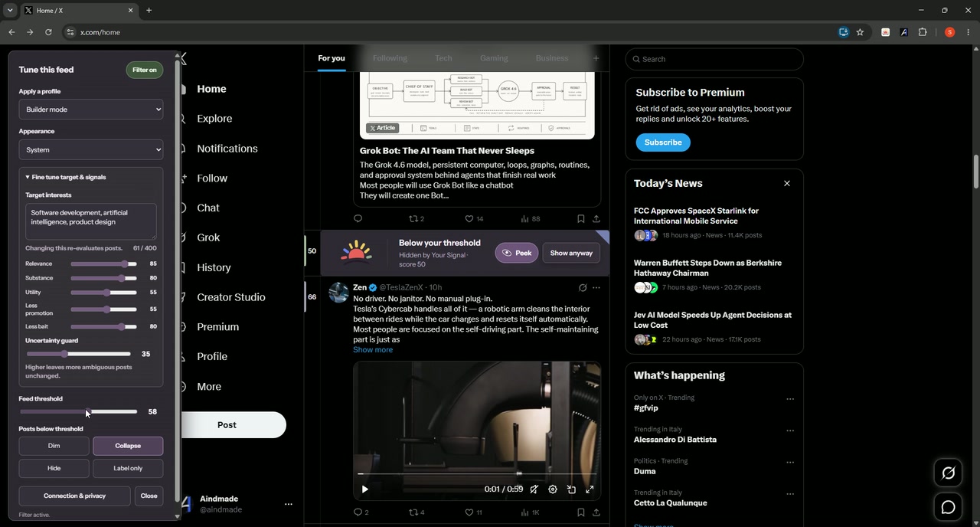The image size is (980, 527).
Task: Click the Search field
Action: (x=714, y=59)
